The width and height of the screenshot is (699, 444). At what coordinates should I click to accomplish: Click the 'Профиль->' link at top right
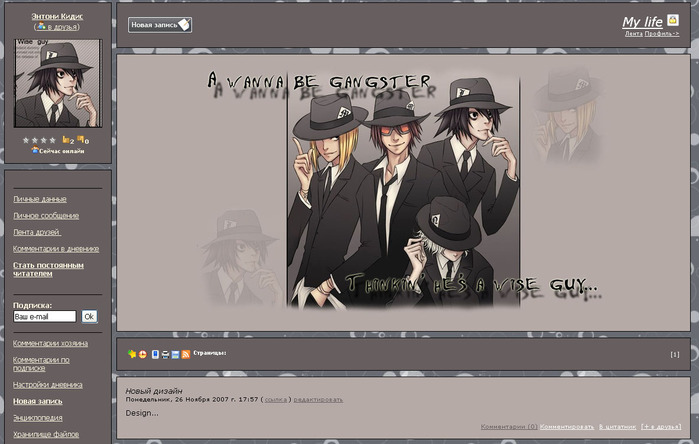point(662,34)
